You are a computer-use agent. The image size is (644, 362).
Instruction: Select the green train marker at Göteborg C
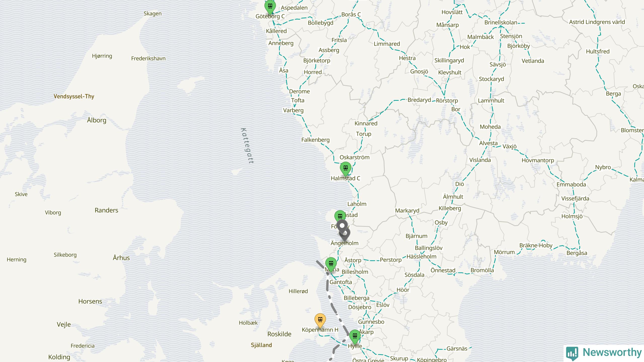click(270, 6)
